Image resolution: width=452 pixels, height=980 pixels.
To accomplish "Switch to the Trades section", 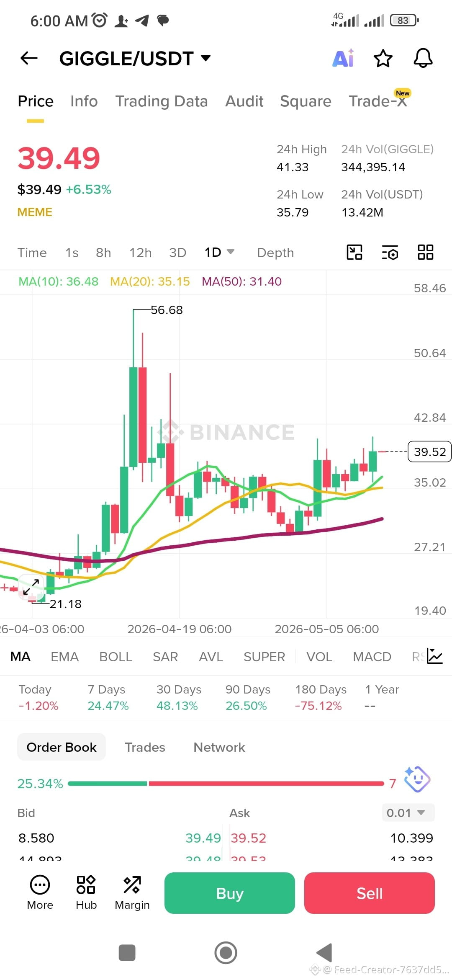I will pyautogui.click(x=145, y=747).
